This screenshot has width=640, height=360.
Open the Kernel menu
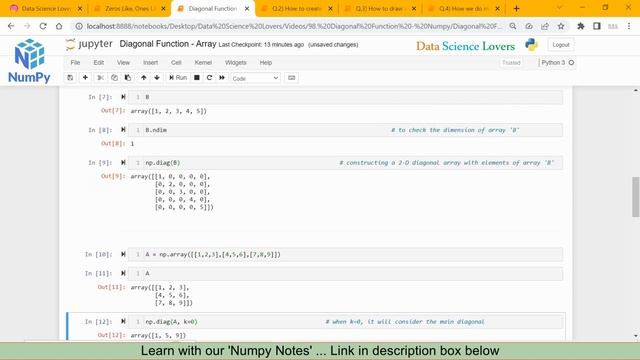(203, 62)
